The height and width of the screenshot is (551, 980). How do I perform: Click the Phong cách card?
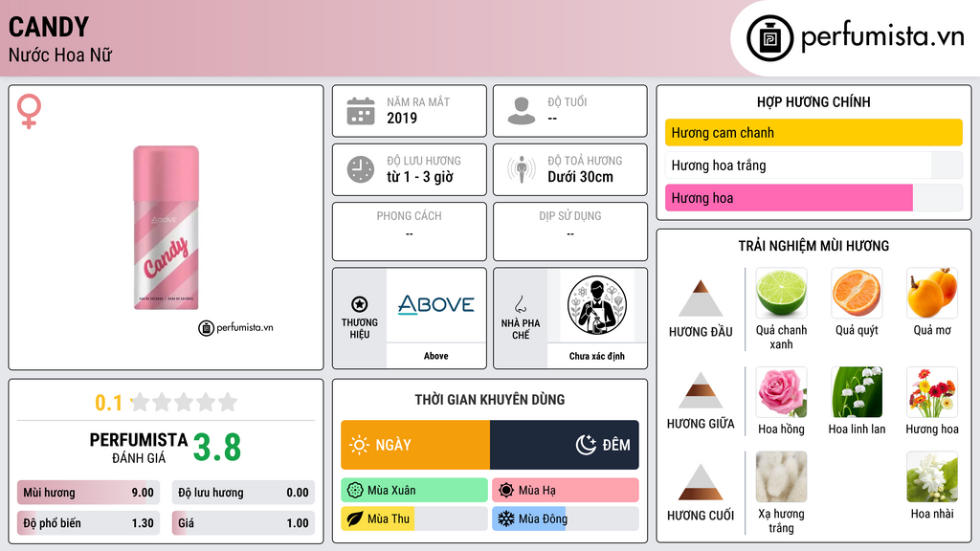click(x=410, y=231)
